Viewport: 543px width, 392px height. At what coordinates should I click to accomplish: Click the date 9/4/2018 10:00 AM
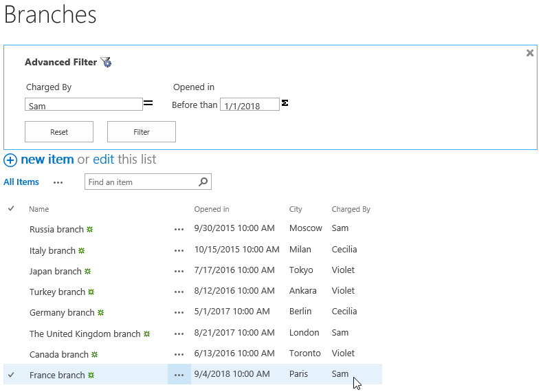point(232,373)
